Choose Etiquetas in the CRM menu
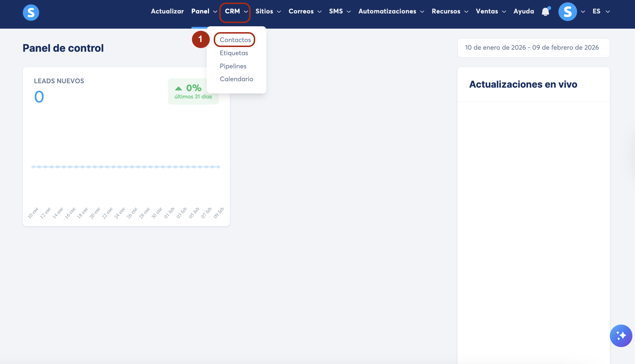The height and width of the screenshot is (364, 635). [234, 53]
